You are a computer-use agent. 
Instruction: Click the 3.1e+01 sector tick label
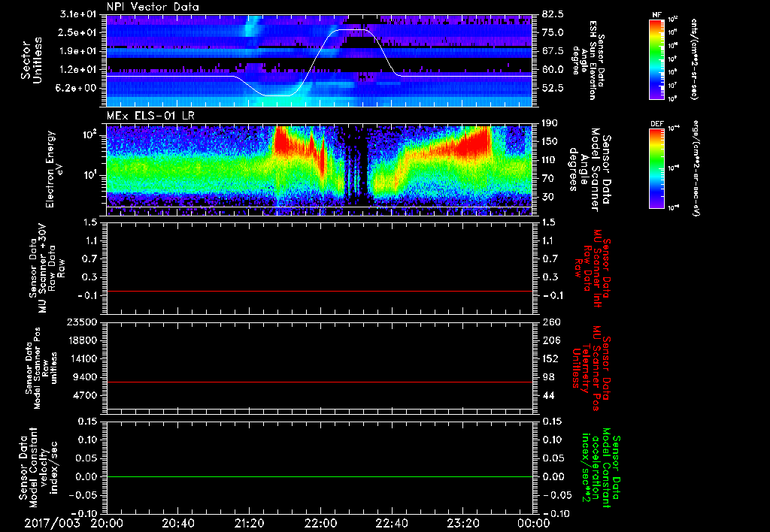[80, 14]
